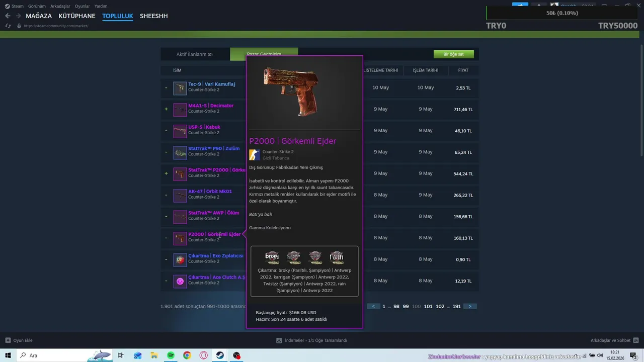Click the Counter-Strike 2 game logo in tooltip
This screenshot has height=362, width=644.
(255, 155)
